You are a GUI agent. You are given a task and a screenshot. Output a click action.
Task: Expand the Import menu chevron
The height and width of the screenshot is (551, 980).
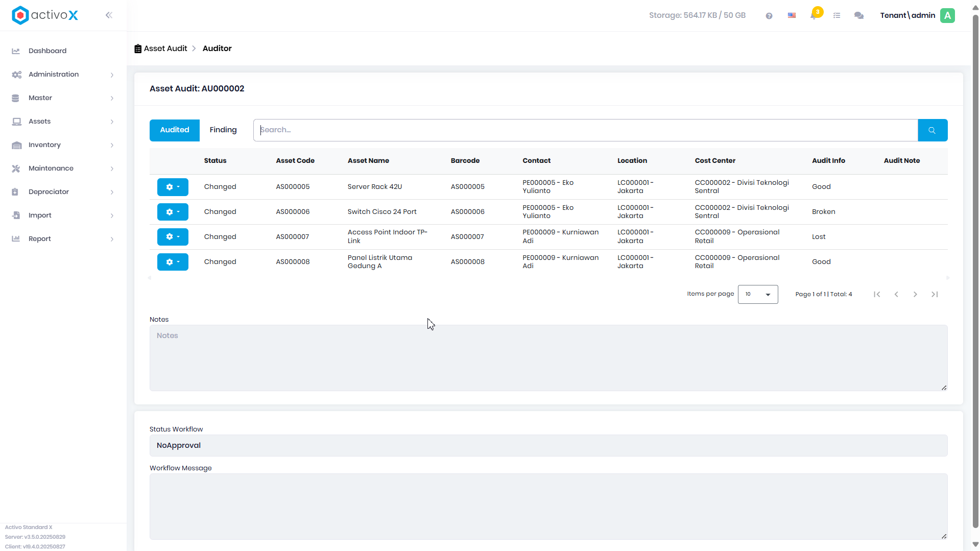112,216
